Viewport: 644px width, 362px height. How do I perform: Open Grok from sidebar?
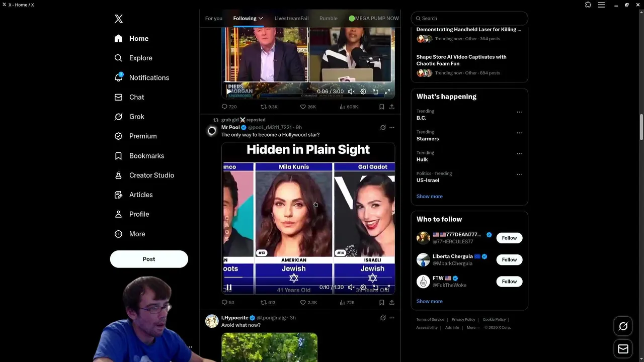[x=129, y=117]
